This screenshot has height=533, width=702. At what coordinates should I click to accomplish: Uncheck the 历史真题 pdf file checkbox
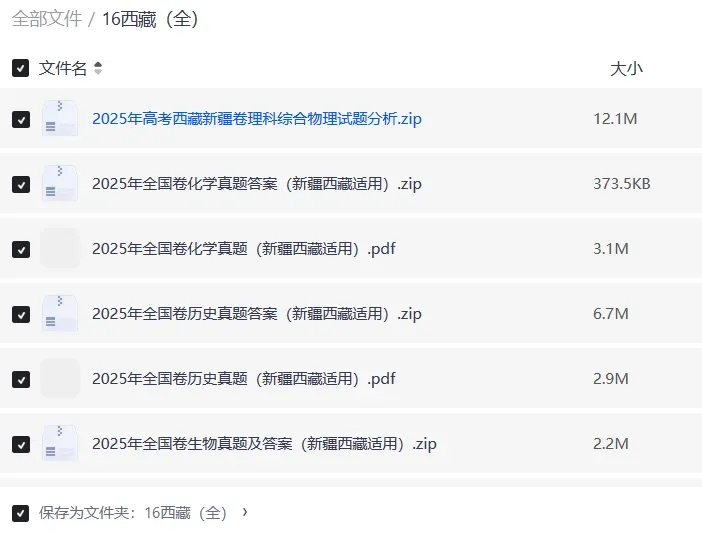(21, 379)
